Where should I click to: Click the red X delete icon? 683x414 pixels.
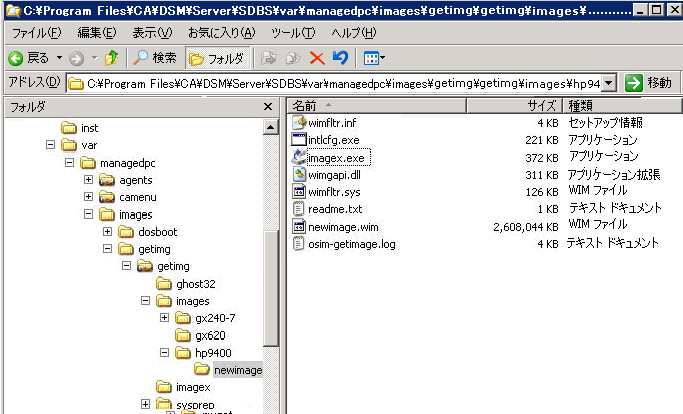point(317,58)
